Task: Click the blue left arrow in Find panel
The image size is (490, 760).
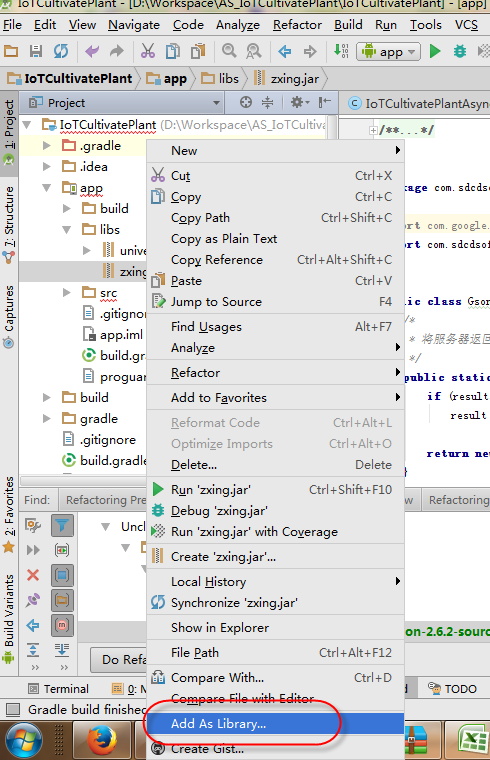Action: (33, 625)
